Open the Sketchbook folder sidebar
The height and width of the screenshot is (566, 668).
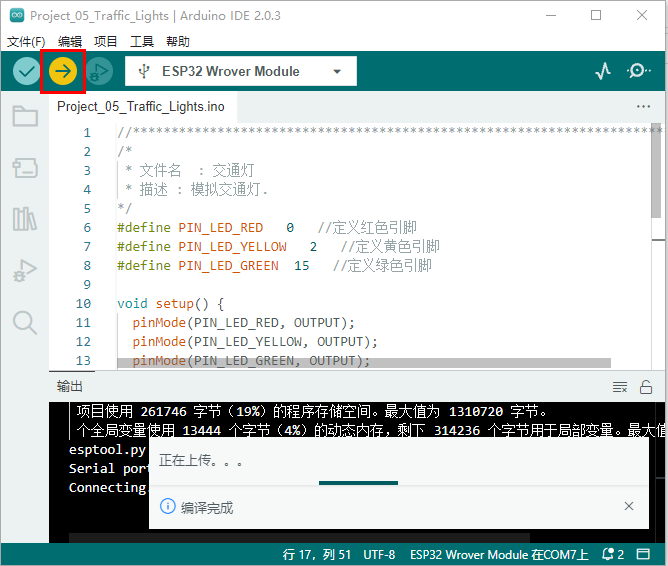point(25,117)
